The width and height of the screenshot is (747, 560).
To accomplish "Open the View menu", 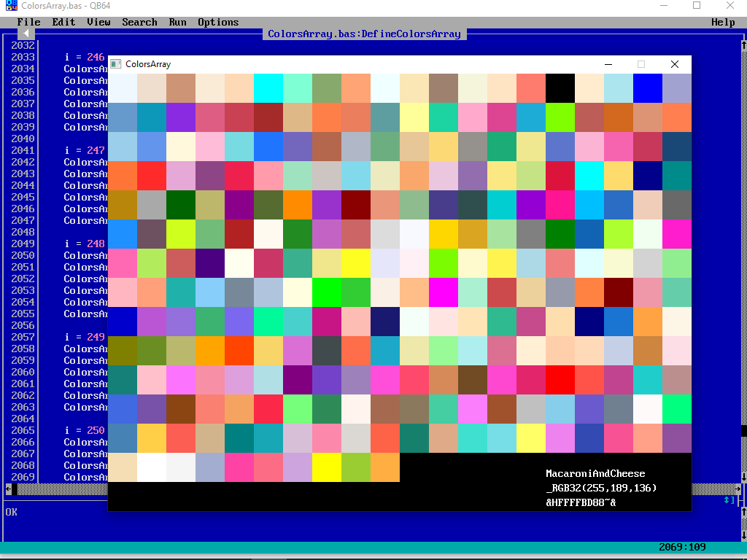I will pos(98,22).
